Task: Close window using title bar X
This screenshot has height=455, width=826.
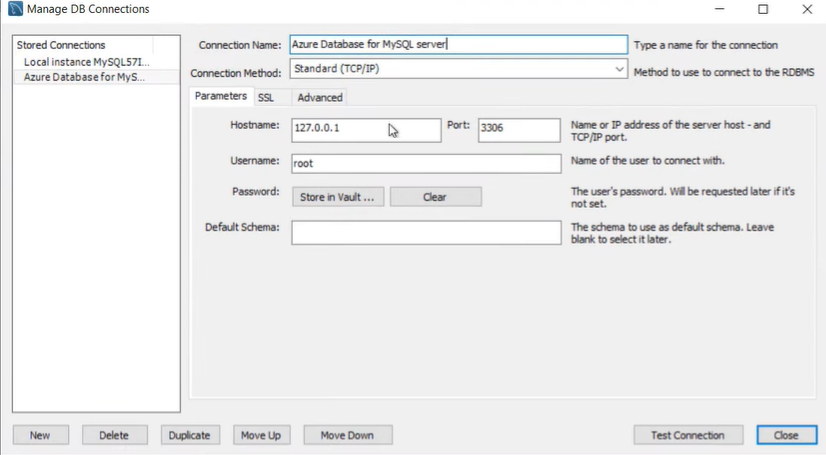Action: coord(807,9)
